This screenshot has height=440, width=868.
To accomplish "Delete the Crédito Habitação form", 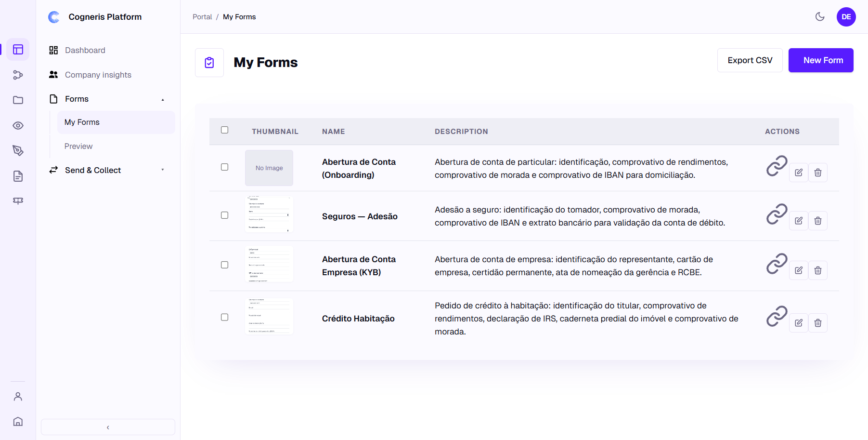I will (x=818, y=323).
